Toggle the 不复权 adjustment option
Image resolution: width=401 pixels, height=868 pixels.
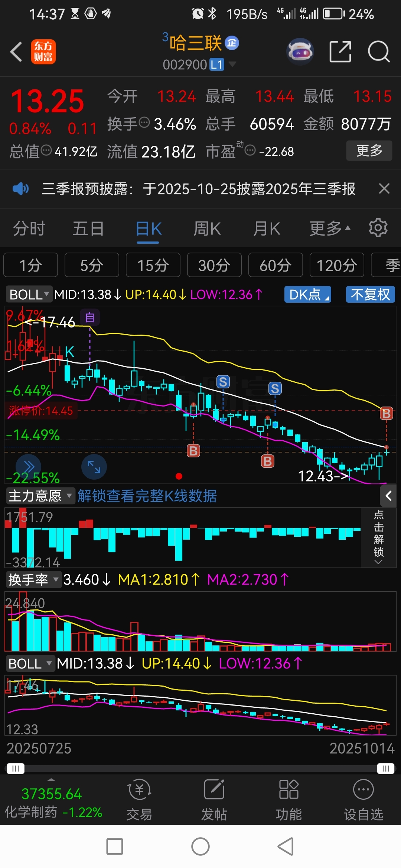(371, 295)
